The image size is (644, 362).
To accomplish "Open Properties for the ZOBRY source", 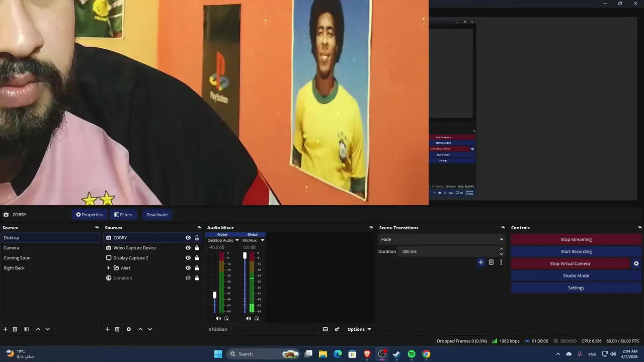I will coord(89,215).
